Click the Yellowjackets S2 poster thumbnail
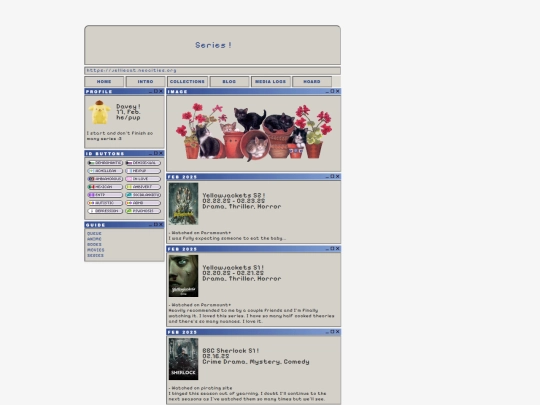540x405 pixels. [184, 204]
